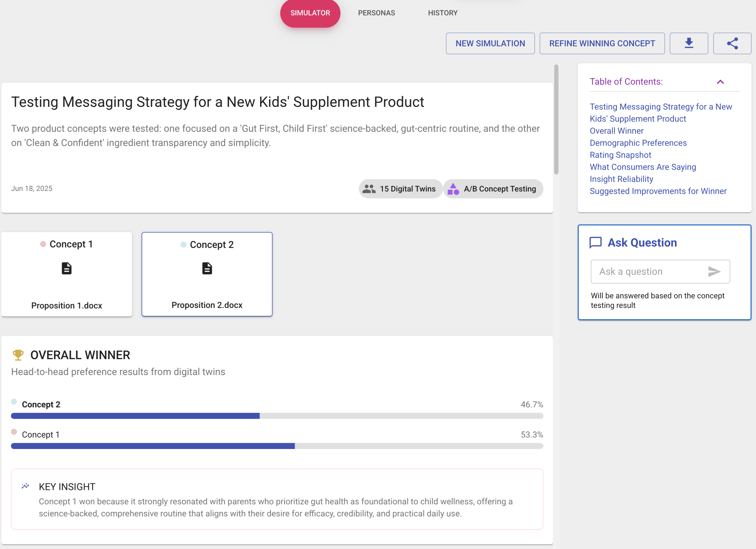This screenshot has height=549, width=756.
Task: Click the download icon button
Action: pyautogui.click(x=689, y=43)
